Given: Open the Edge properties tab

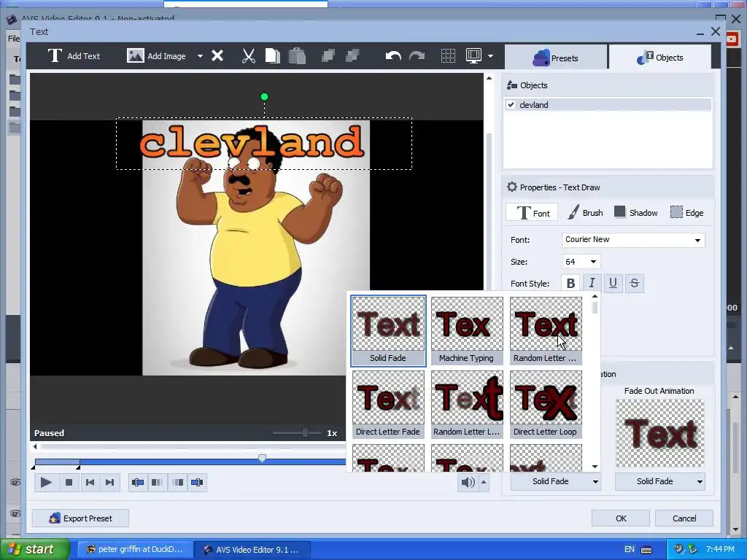Looking at the screenshot, I should coord(686,213).
